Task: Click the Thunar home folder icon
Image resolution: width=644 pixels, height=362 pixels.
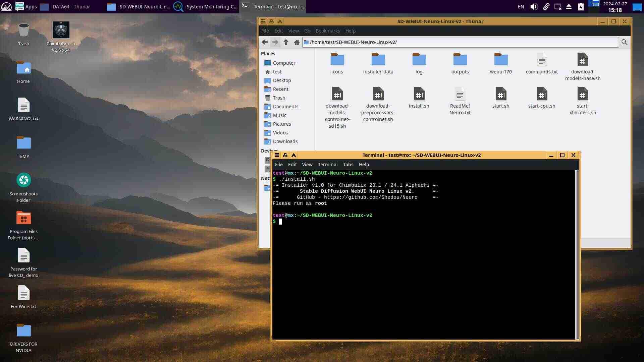Action: [297, 42]
